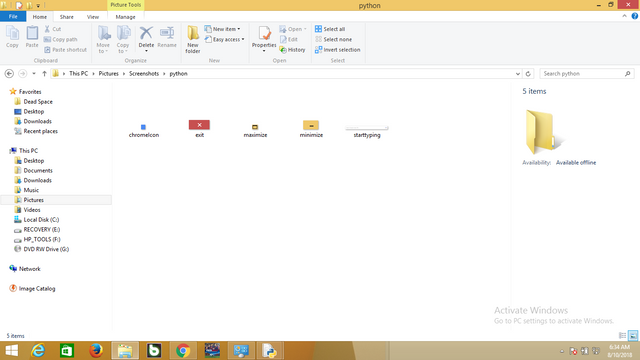
Task: Open the Windows Start button
Action: pyautogui.click(x=11, y=351)
